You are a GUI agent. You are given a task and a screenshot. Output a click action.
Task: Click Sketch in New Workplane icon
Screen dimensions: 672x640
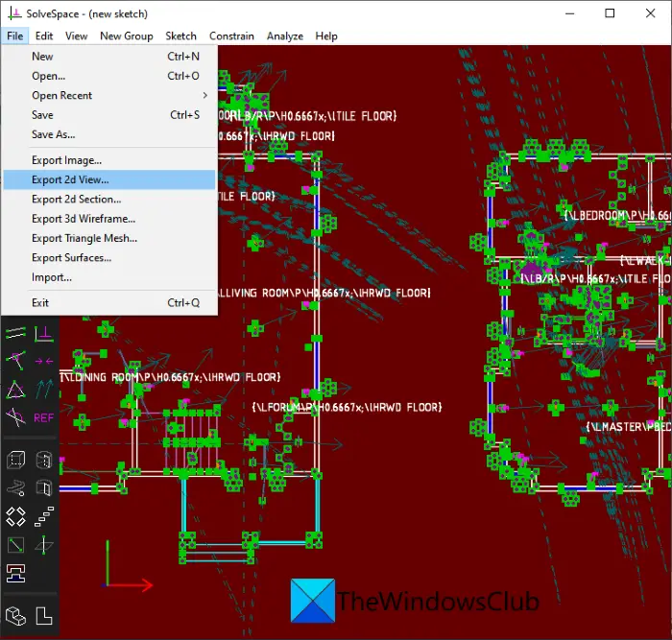tap(16, 545)
